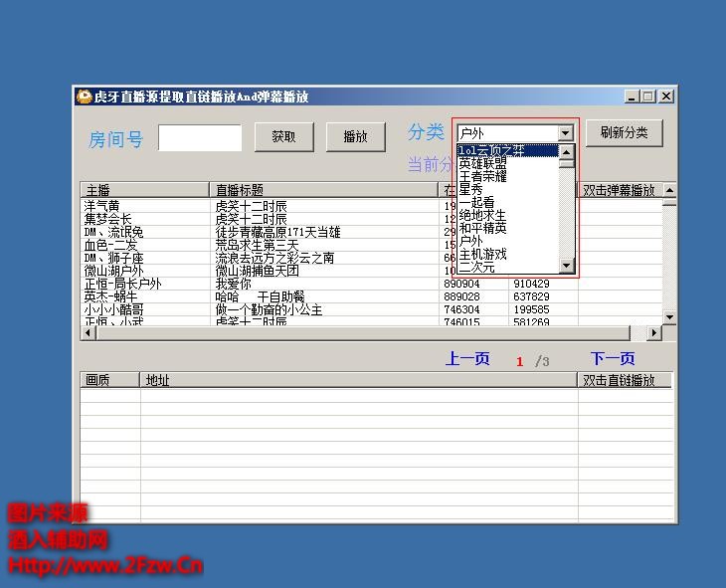Choose 主机游戏 category option
The image size is (726, 588).
(x=507, y=254)
